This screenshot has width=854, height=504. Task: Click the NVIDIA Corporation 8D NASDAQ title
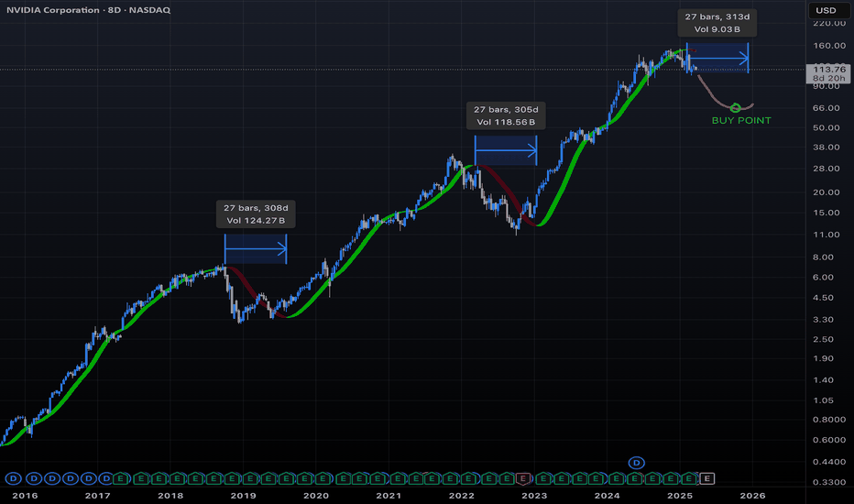88,10
